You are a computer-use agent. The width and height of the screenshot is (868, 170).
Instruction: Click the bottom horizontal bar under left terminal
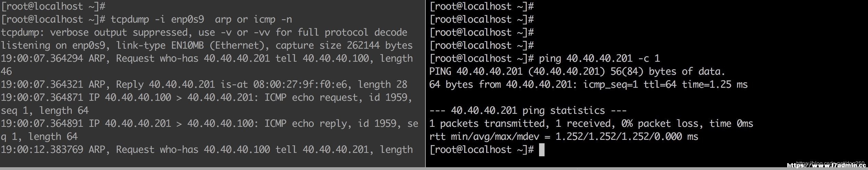point(213,169)
